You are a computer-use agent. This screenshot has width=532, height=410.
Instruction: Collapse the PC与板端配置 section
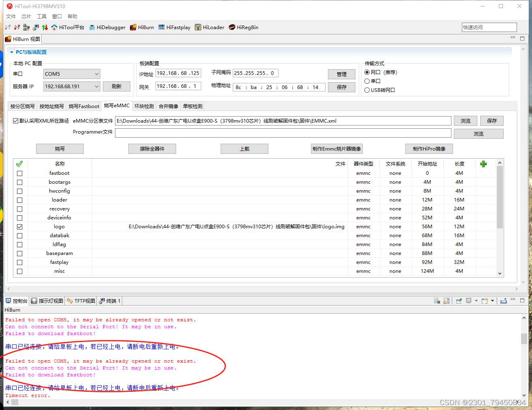click(12, 52)
